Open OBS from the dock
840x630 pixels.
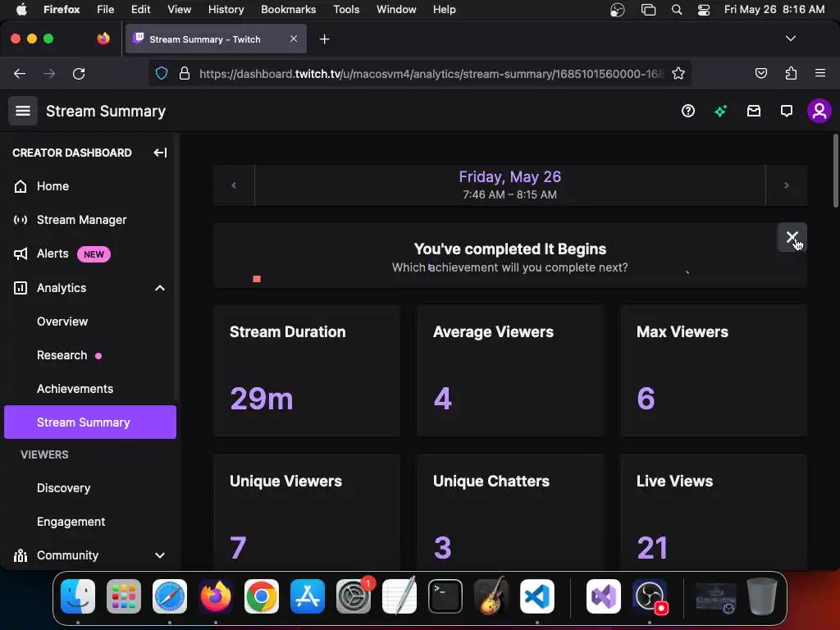click(x=650, y=596)
